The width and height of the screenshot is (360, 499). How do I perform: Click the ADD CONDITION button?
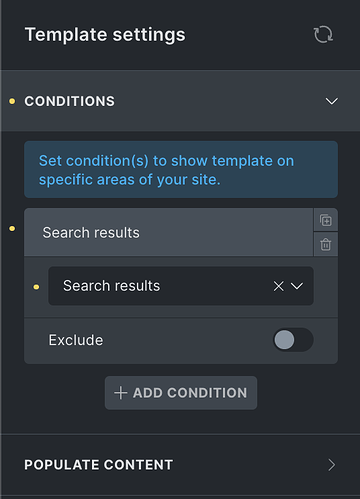click(181, 393)
